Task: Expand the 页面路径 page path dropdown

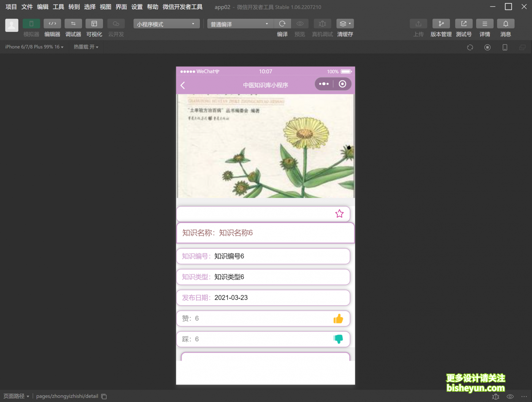Action: [16, 396]
